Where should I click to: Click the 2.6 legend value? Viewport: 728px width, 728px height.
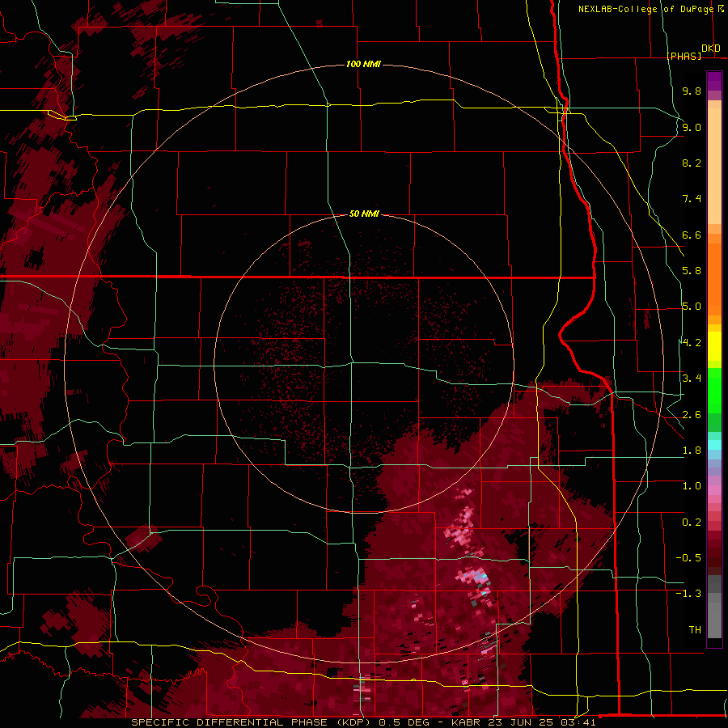(692, 415)
